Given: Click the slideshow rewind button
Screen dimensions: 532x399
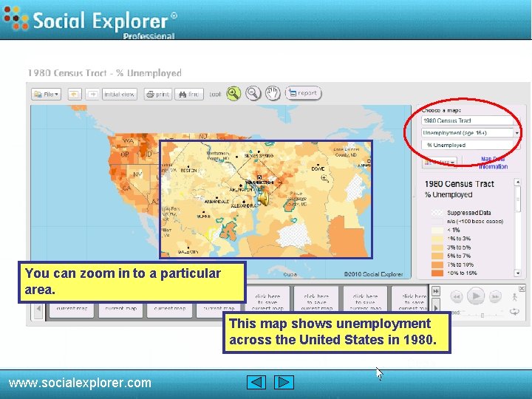Looking at the screenshot, I should coord(457,296).
